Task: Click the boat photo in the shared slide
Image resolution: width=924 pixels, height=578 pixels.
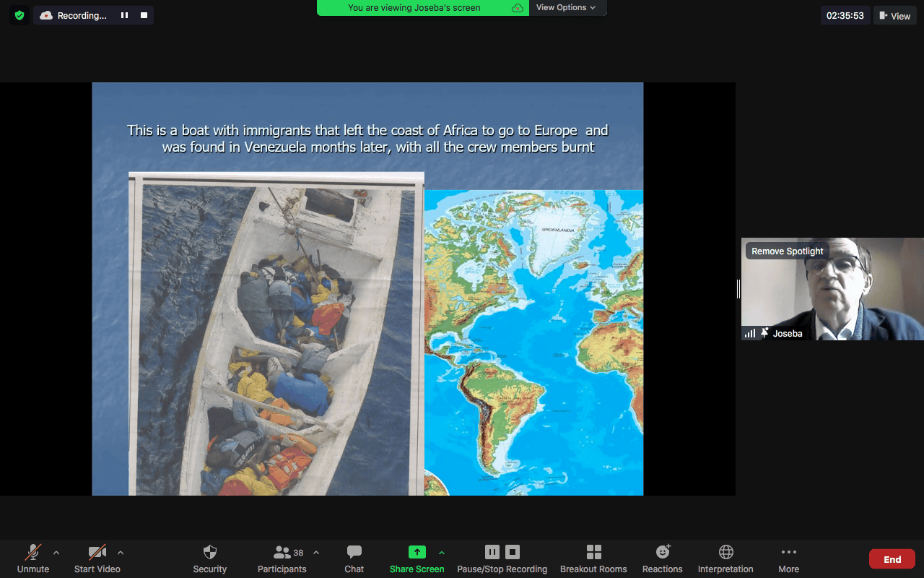Action: point(276,334)
